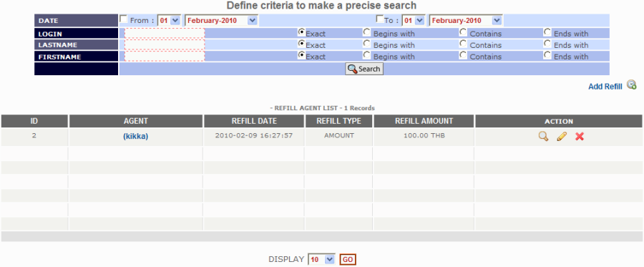
Task: Delete the kikka refill with red X
Action: click(x=580, y=137)
